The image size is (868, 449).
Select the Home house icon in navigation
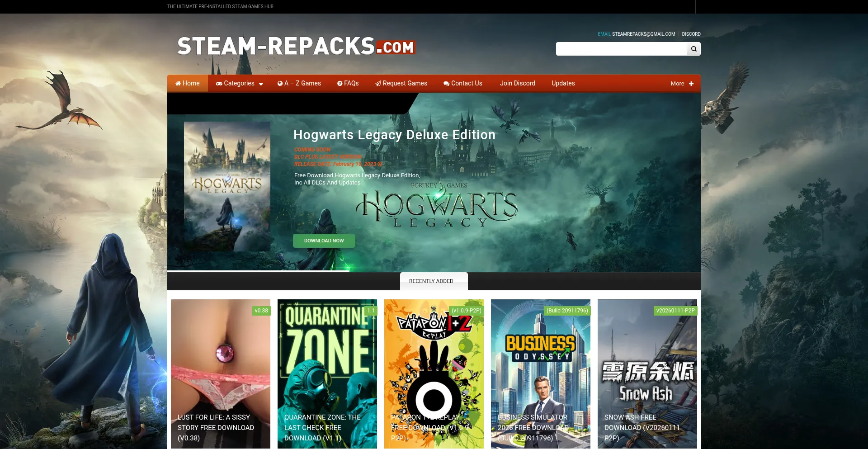point(180,83)
